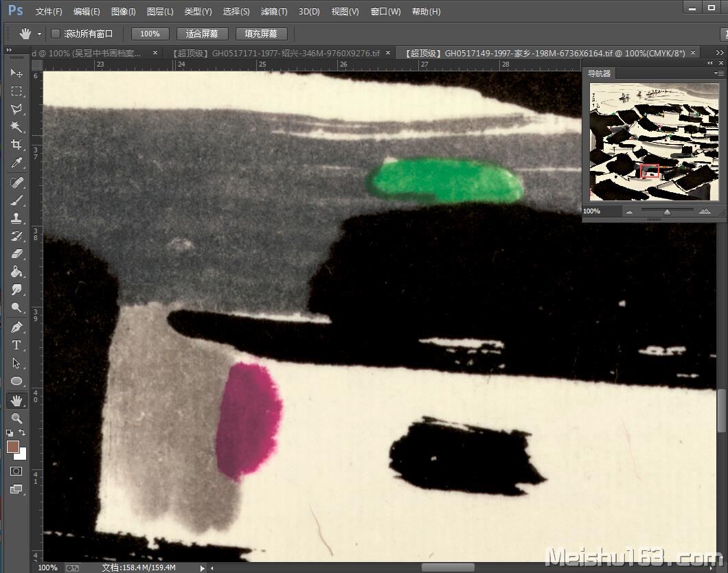Reset default foreground and background colors
The image size is (728, 573).
coord(10,433)
